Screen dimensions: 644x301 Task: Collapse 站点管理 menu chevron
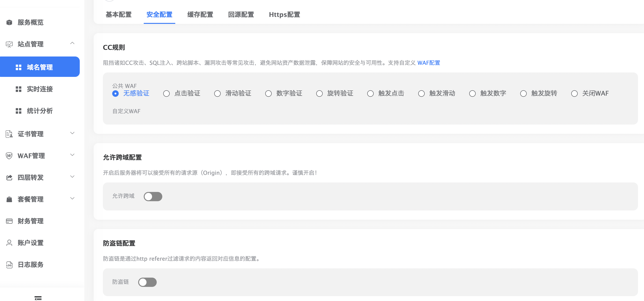pos(72,43)
